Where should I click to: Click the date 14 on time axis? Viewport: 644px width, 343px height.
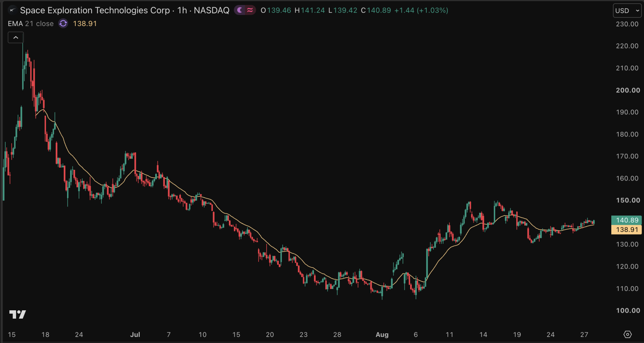click(x=483, y=334)
